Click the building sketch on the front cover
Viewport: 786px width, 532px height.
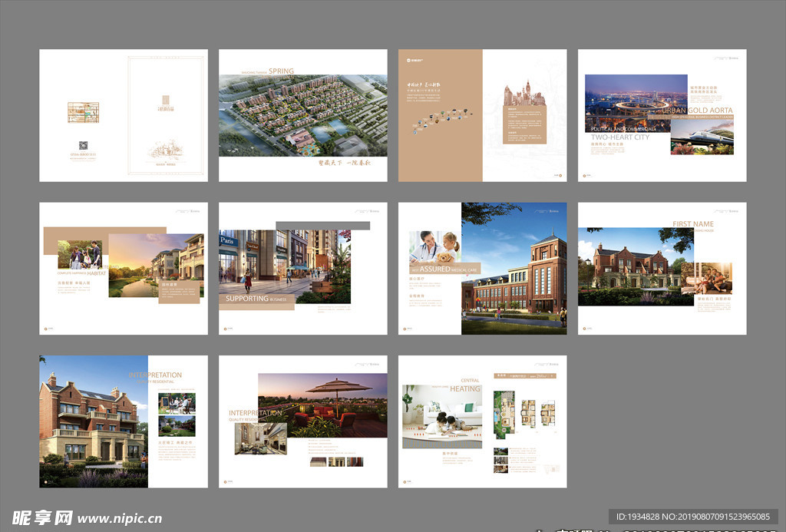(167, 149)
